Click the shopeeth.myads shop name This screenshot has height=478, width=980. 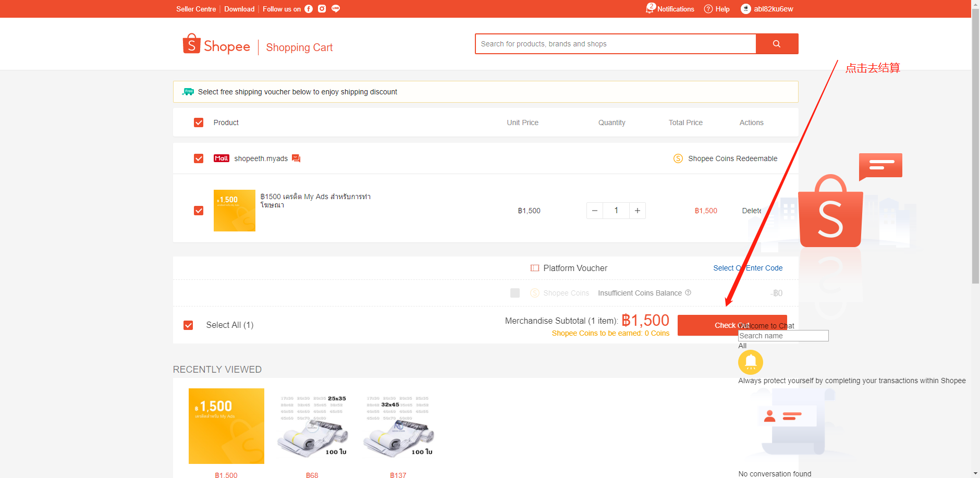(261, 158)
